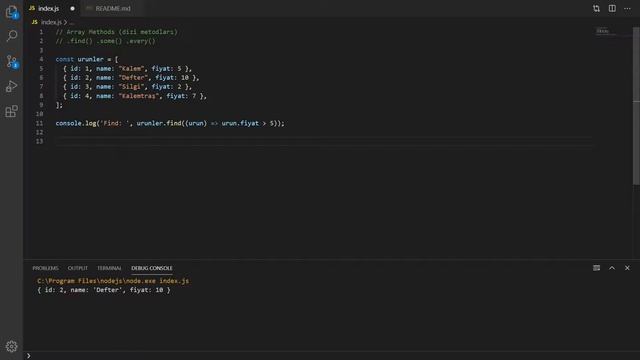640x360 pixels.
Task: Click the console result { id: 2, name: 'Defter' } output
Action: point(104,290)
